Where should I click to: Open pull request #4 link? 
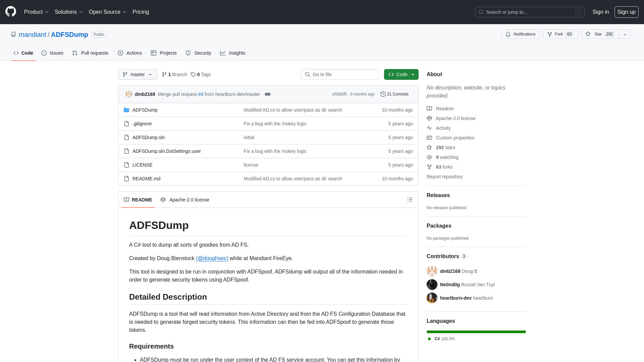[201, 94]
